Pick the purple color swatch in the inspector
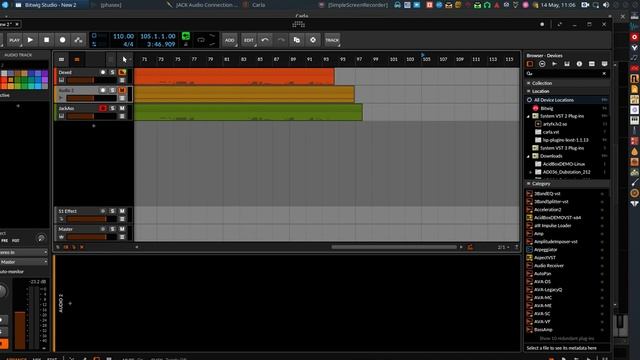 [44, 73]
